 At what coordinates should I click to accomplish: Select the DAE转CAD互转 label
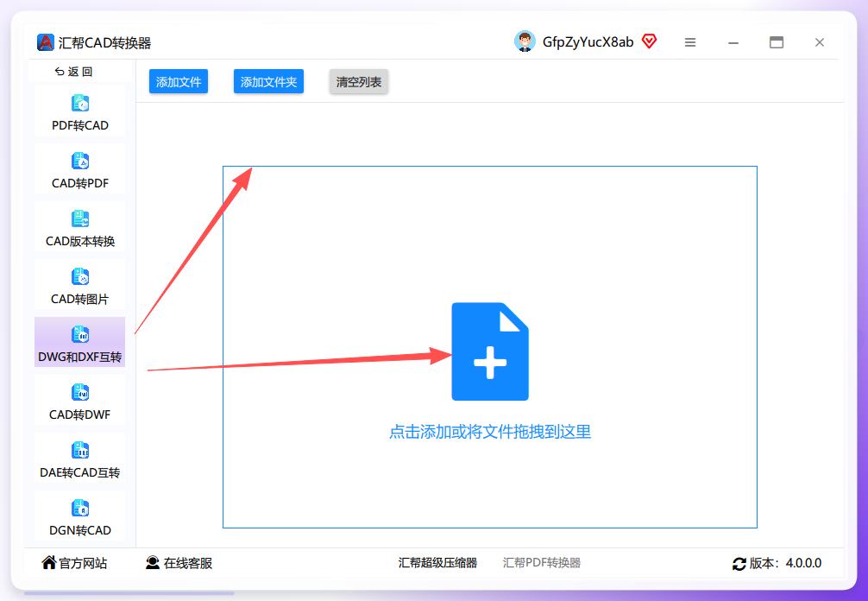(80, 473)
